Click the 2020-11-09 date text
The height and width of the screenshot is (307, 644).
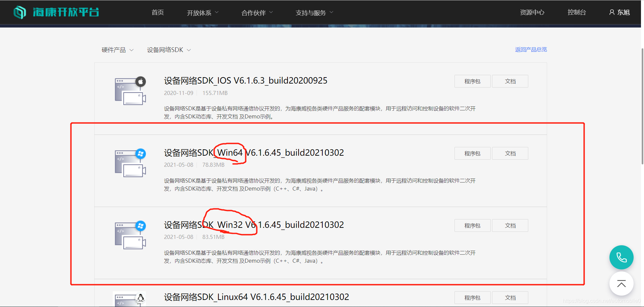pyautogui.click(x=178, y=93)
